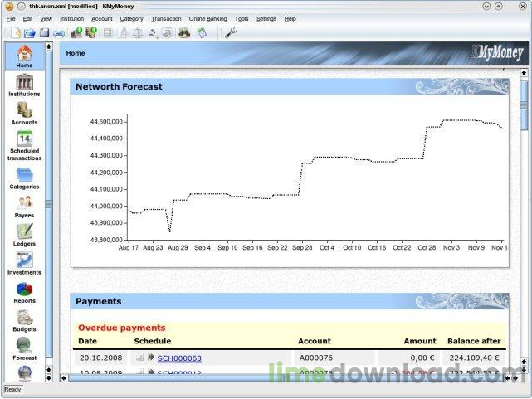Open the Forecast view

point(24,348)
